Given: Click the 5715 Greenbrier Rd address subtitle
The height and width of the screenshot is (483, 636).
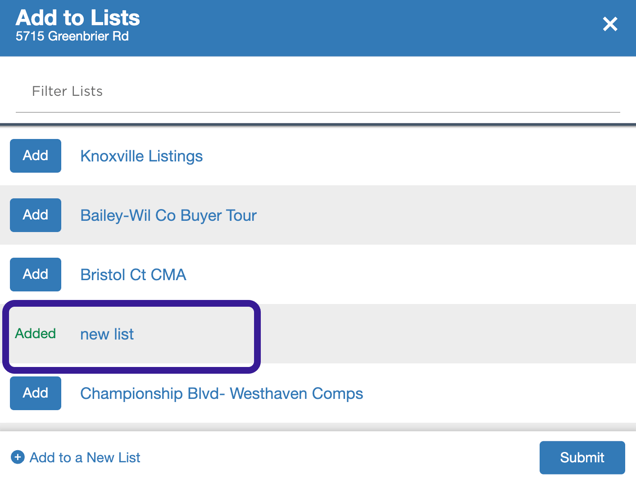Looking at the screenshot, I should click(72, 36).
